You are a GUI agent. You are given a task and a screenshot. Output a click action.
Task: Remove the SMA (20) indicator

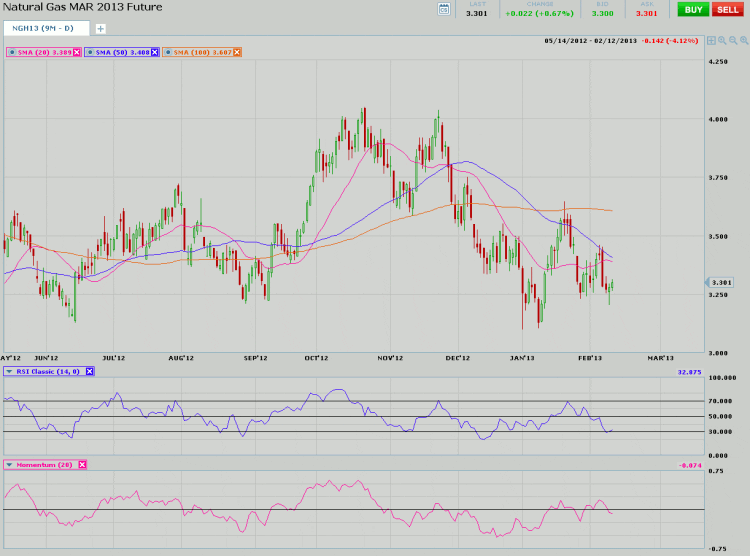(x=75, y=51)
